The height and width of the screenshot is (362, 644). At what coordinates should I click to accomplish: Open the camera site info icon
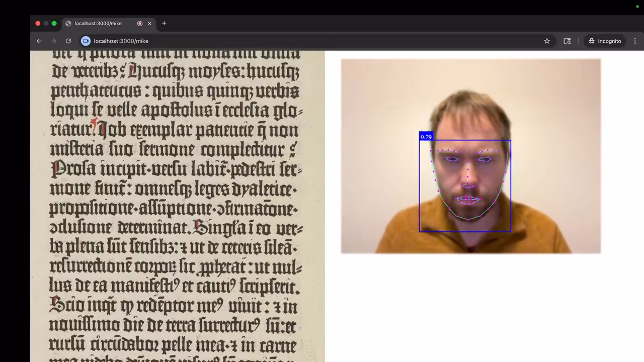click(x=86, y=41)
